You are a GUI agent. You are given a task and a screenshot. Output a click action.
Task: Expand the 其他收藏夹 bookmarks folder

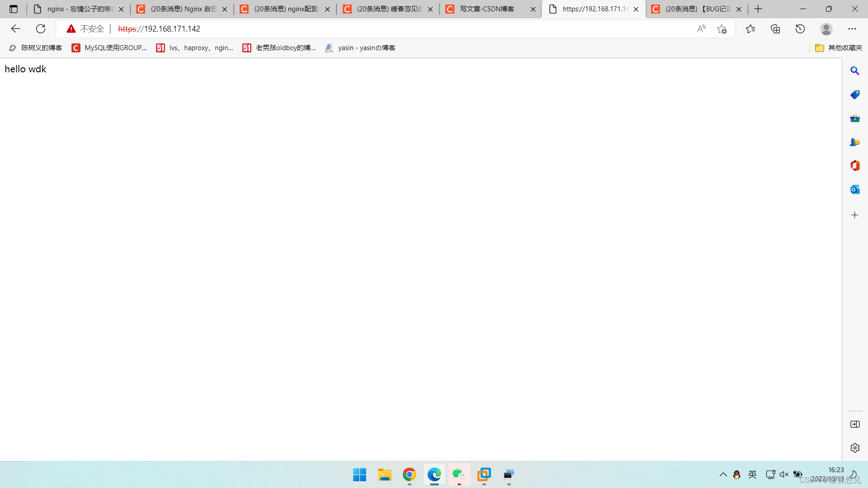pos(839,48)
